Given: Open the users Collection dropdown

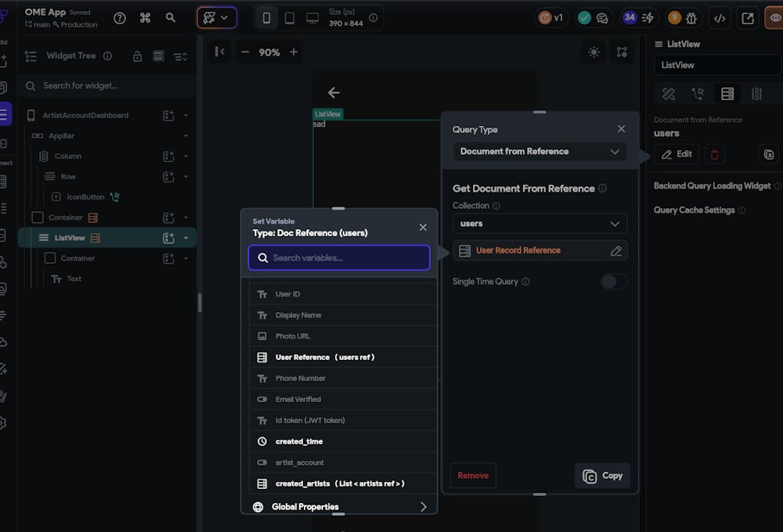Looking at the screenshot, I should coord(539,224).
